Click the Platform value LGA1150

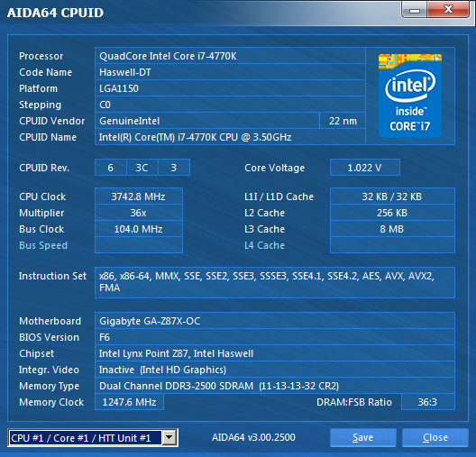coord(230,88)
